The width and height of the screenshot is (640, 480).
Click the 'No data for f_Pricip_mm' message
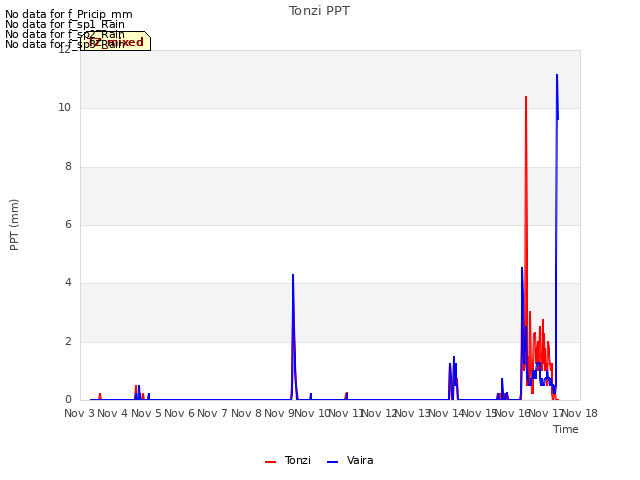pos(69,14)
